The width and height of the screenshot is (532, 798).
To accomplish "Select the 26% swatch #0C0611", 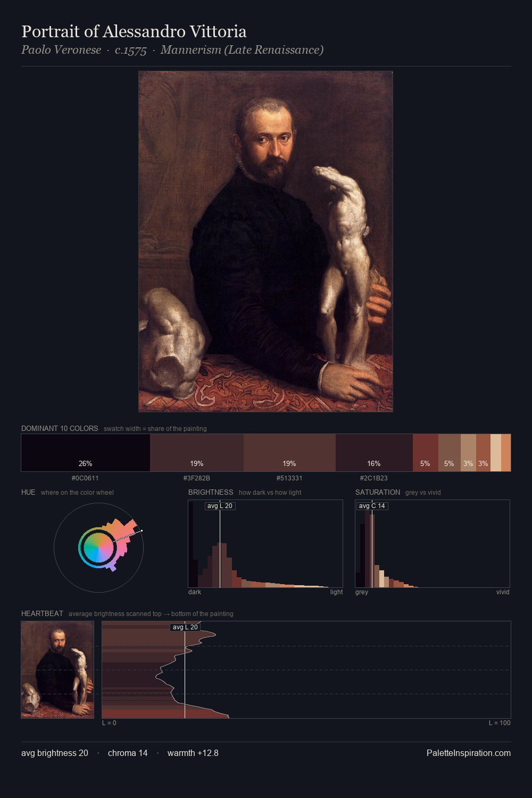I will click(x=86, y=453).
